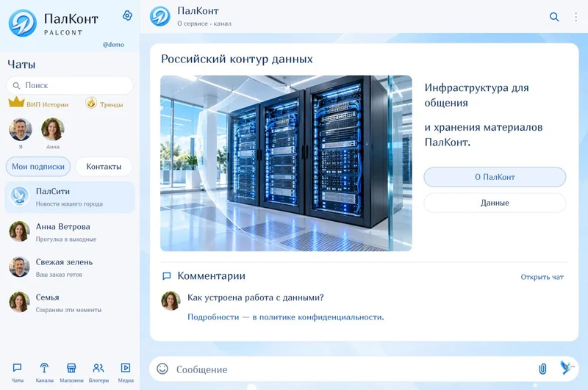Viewport: 588px width, 390px height.
Task: Open the Медиа bottom navigation tab
Action: pos(126,372)
